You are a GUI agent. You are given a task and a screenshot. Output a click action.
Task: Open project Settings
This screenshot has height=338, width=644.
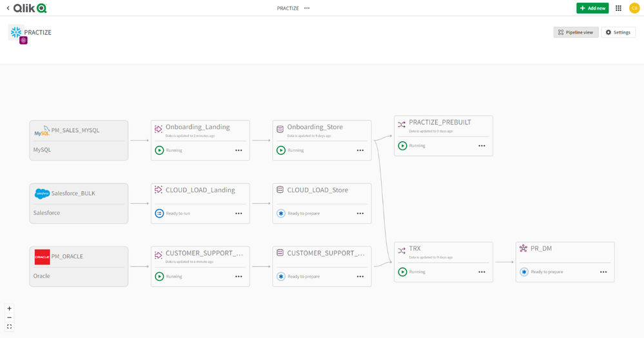618,32
